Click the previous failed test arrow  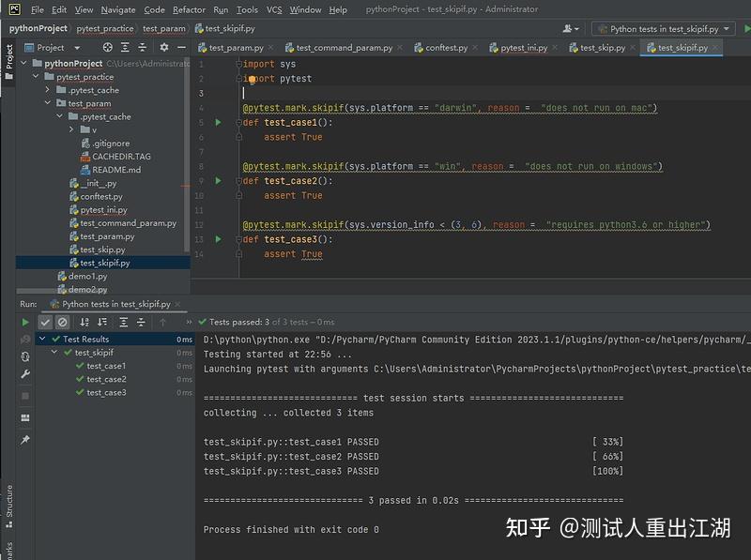(x=162, y=323)
